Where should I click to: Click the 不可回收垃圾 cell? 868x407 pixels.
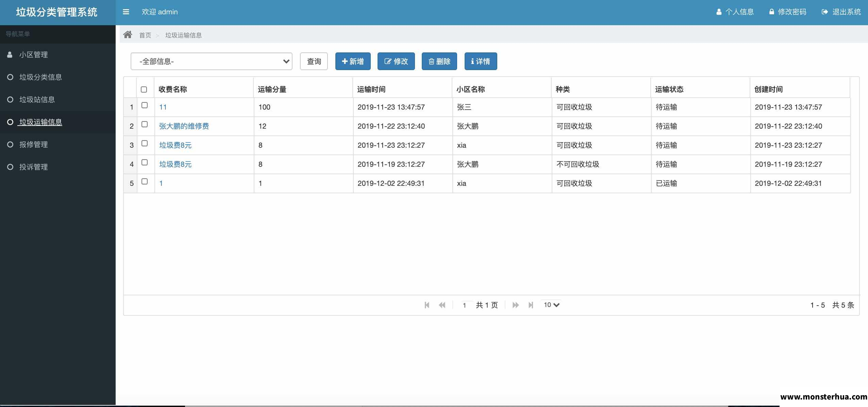[601, 164]
